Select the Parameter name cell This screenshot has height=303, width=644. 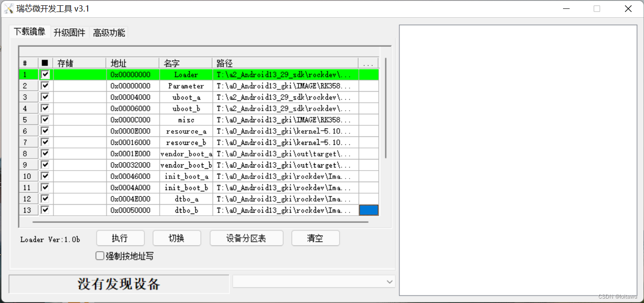186,86
